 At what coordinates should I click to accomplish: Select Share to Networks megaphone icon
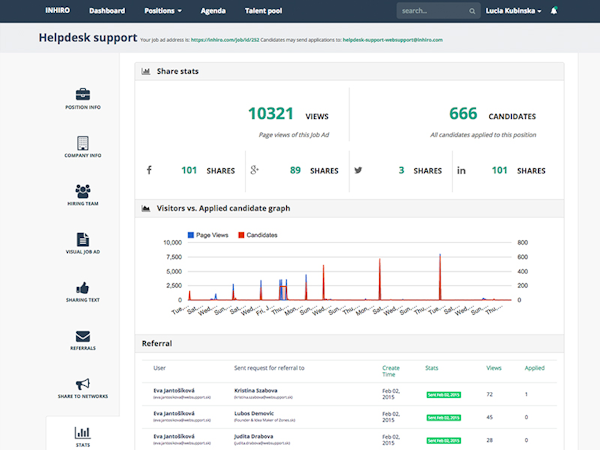click(83, 384)
